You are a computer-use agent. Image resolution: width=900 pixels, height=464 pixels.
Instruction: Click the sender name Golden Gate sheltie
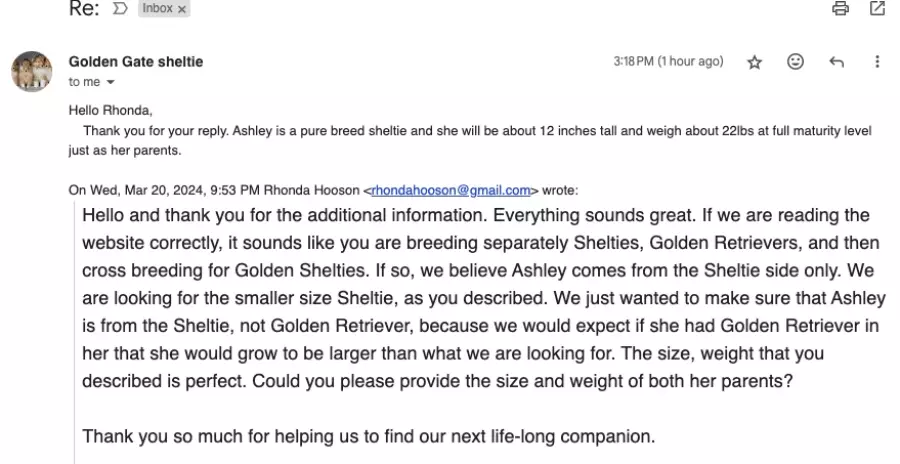(x=136, y=61)
